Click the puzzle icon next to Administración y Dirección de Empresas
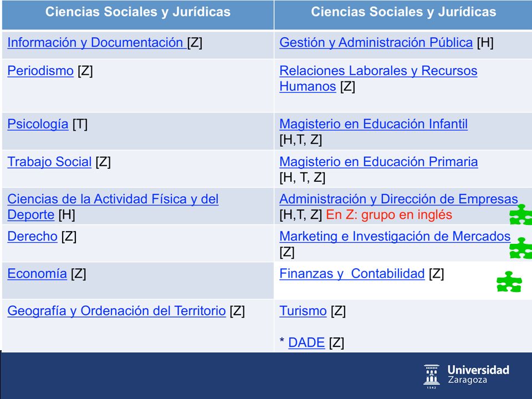This screenshot has width=532, height=399. (521, 214)
